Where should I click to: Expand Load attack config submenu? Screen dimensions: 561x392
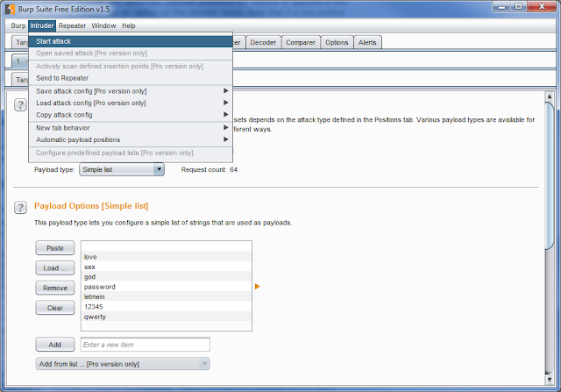pos(131,103)
